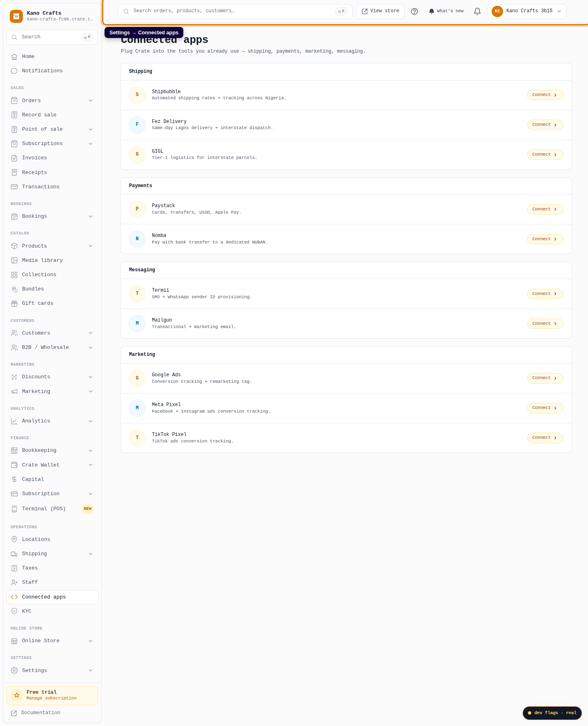
Task: Expand the Discounts chevron
Action: 91,377
